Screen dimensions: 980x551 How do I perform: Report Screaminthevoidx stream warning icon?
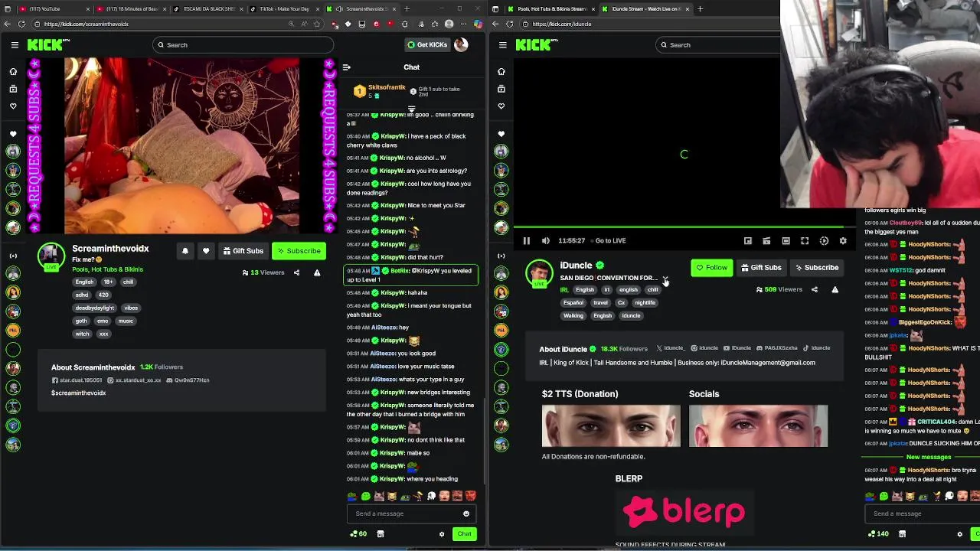point(317,272)
